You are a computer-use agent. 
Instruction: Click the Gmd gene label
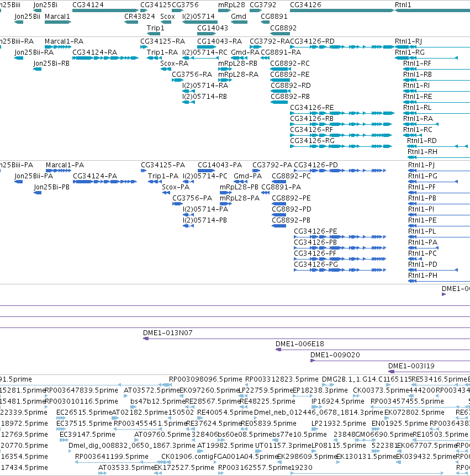click(239, 17)
